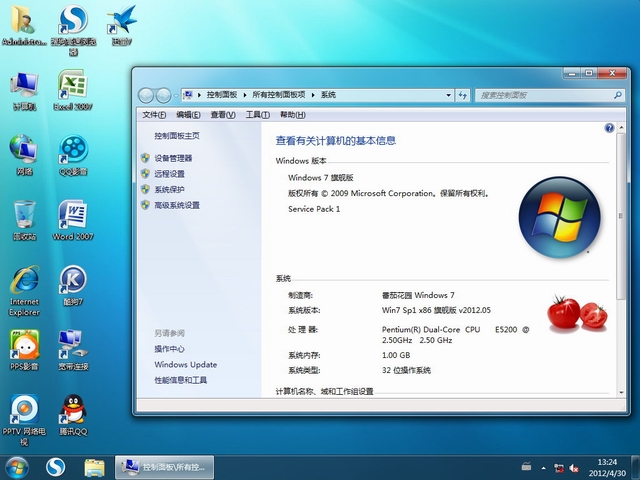Image resolution: width=640 pixels, height=480 pixels.
Task: Click the scrollbar up arrow
Action: click(621, 128)
